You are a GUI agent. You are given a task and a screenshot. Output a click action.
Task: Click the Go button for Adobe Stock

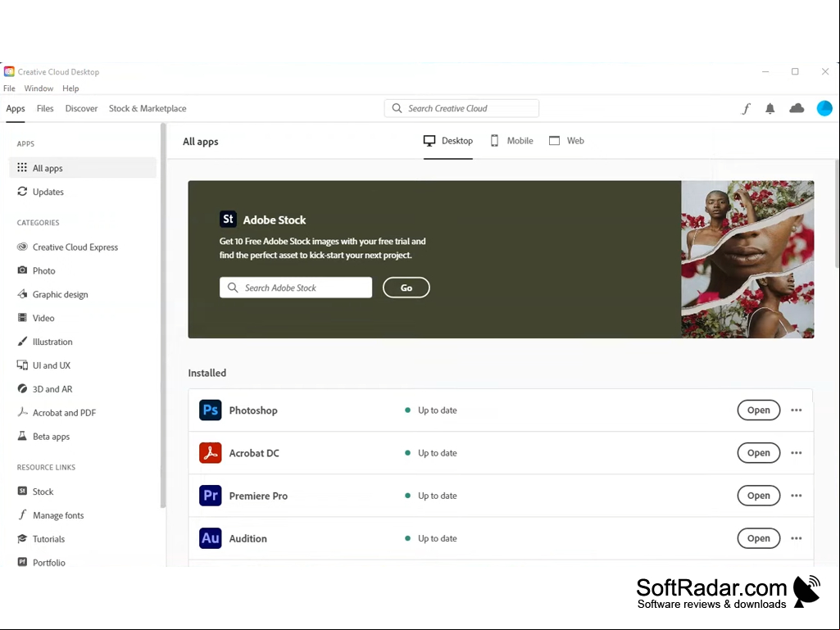point(406,288)
